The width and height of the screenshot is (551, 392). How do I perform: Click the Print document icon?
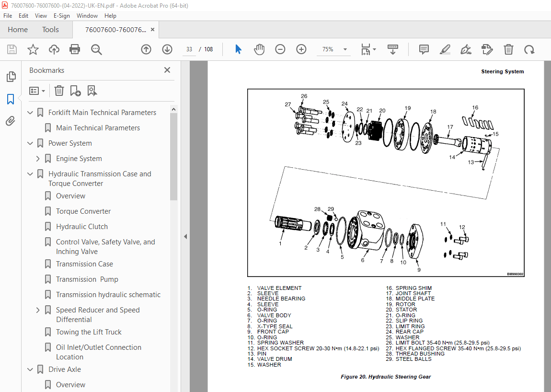point(75,49)
